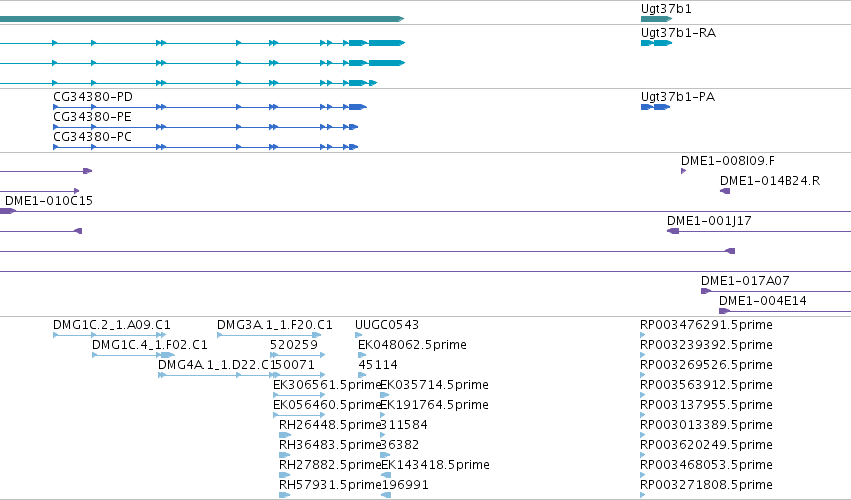Click the EK143418.5prime EST label

click(435, 465)
